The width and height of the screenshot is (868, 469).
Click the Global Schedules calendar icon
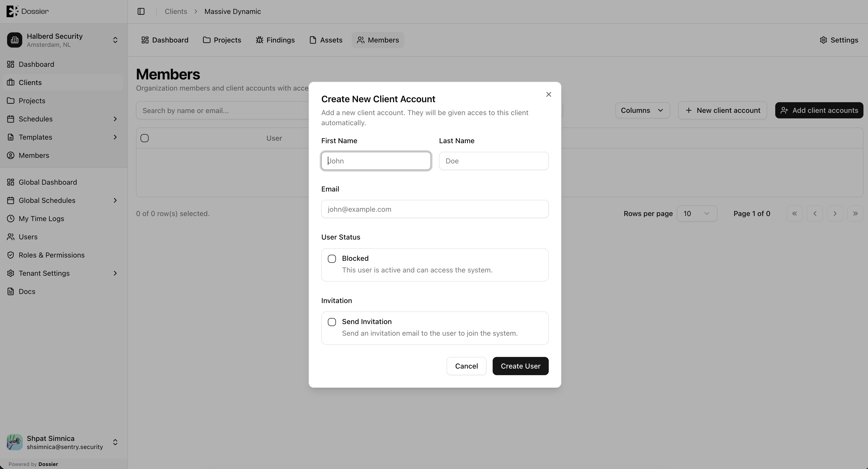11,200
